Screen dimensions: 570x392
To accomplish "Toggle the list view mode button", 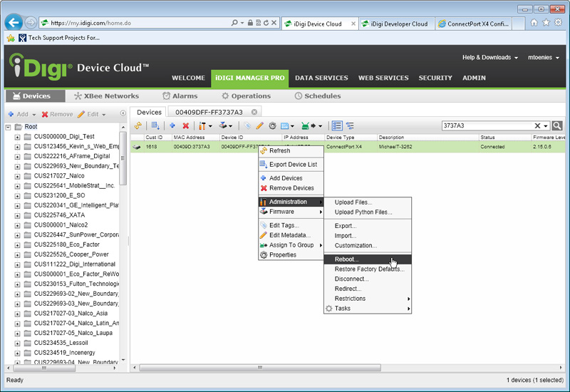I will point(337,125).
